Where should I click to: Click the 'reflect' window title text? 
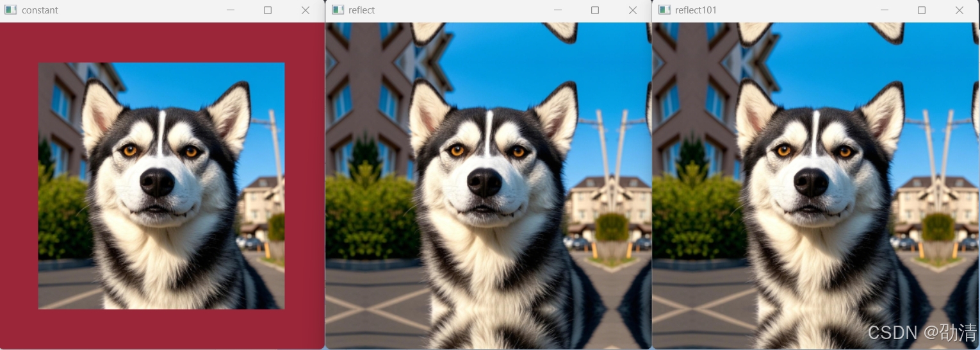[x=361, y=10]
